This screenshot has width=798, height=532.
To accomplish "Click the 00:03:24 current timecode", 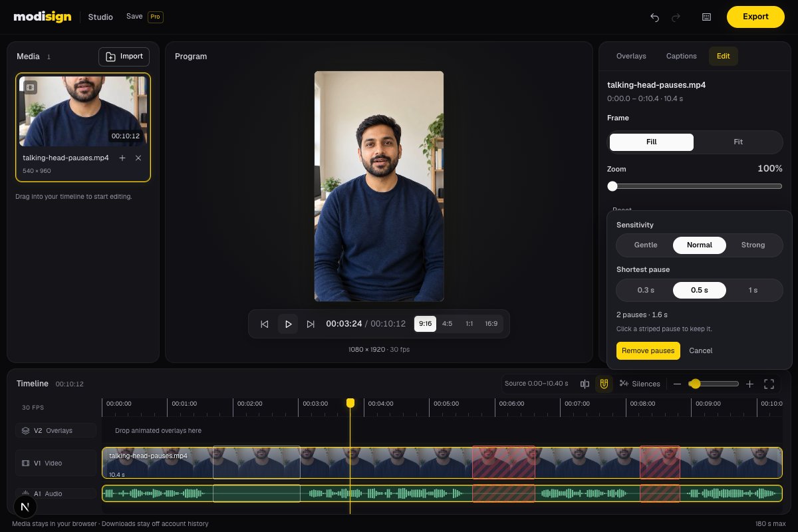I will 344,324.
